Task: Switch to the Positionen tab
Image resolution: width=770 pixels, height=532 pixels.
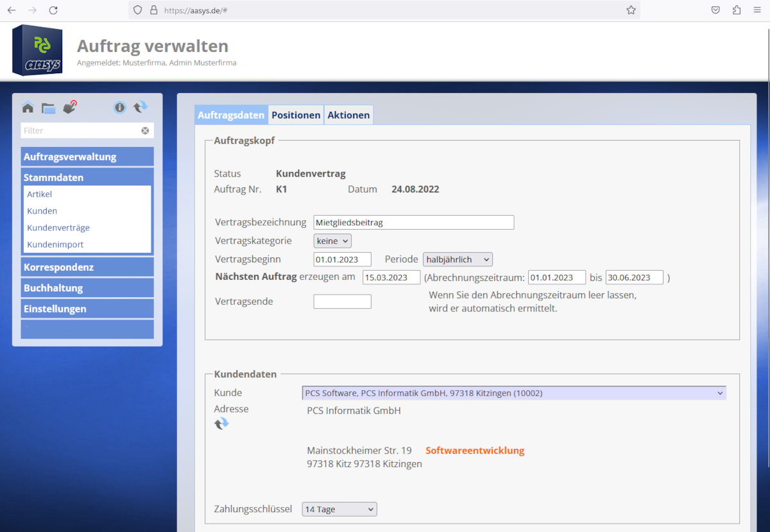Action: (296, 115)
